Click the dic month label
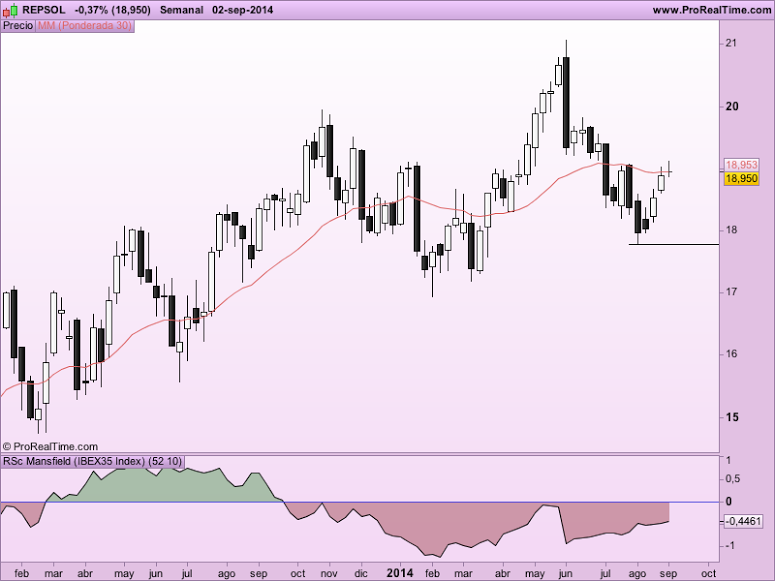This screenshot has height=581, width=775. pyautogui.click(x=361, y=574)
